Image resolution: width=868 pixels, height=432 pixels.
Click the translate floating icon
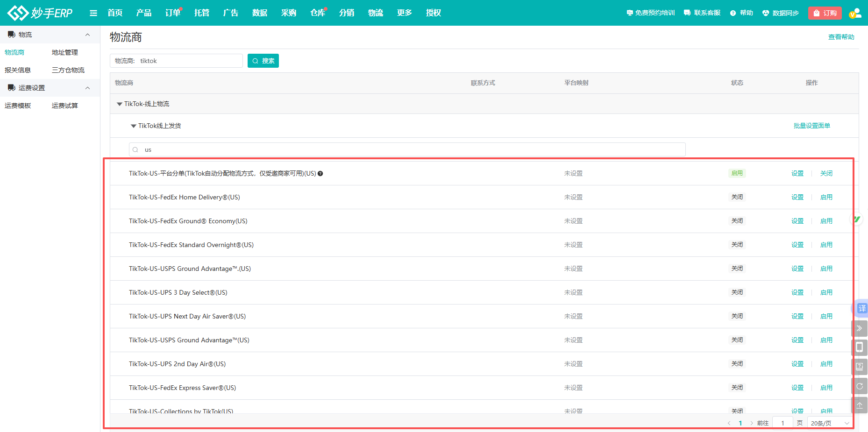861,308
